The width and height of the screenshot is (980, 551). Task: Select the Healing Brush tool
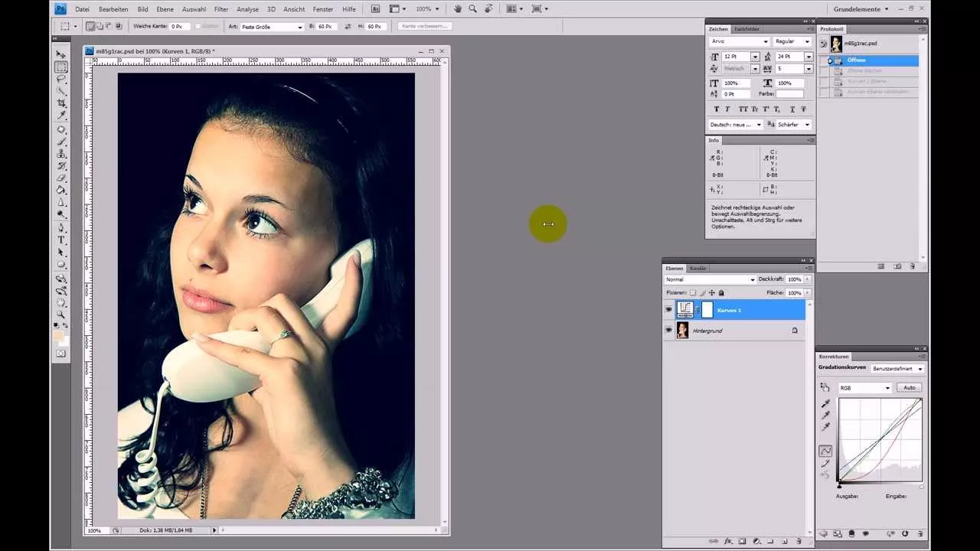[x=62, y=128]
